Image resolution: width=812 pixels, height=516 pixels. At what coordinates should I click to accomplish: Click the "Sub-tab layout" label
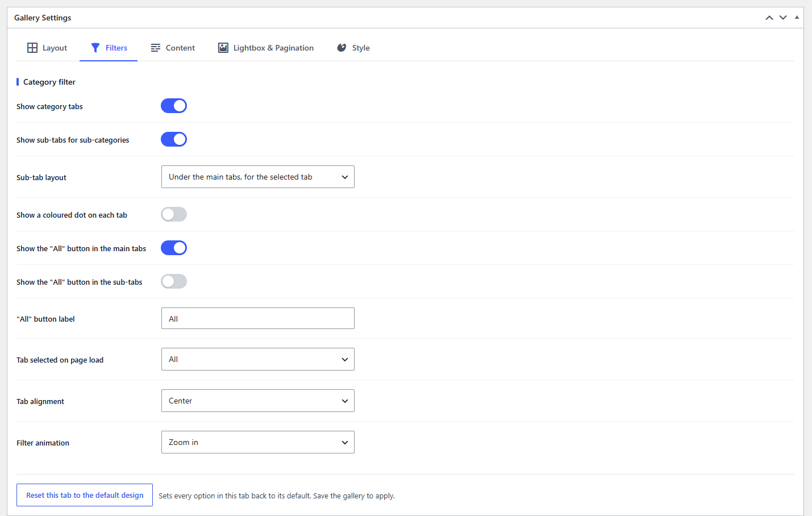click(41, 177)
